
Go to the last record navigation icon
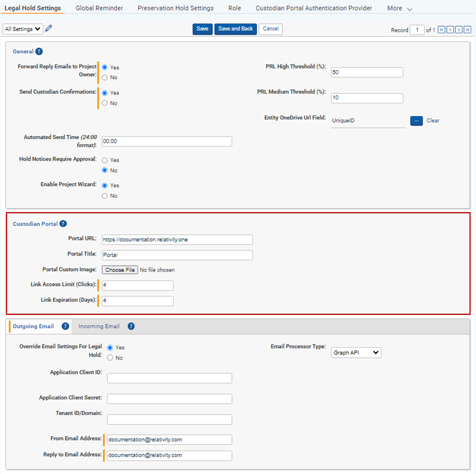coord(468,29)
